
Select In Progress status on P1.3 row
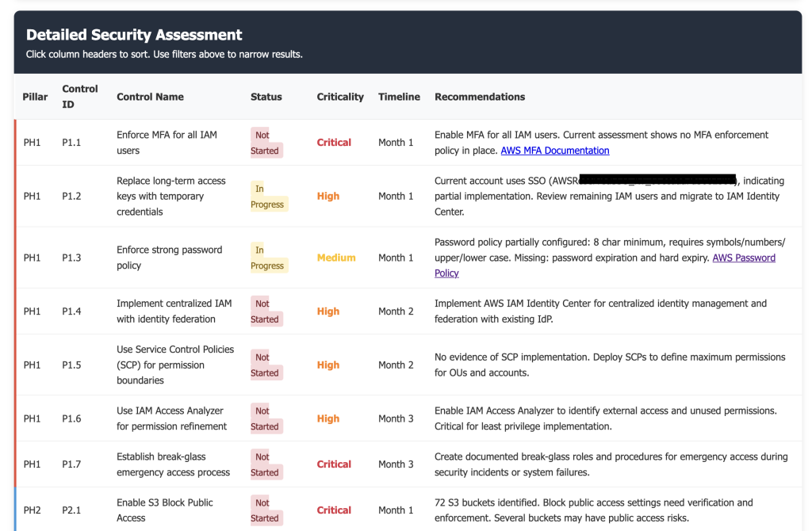click(266, 258)
